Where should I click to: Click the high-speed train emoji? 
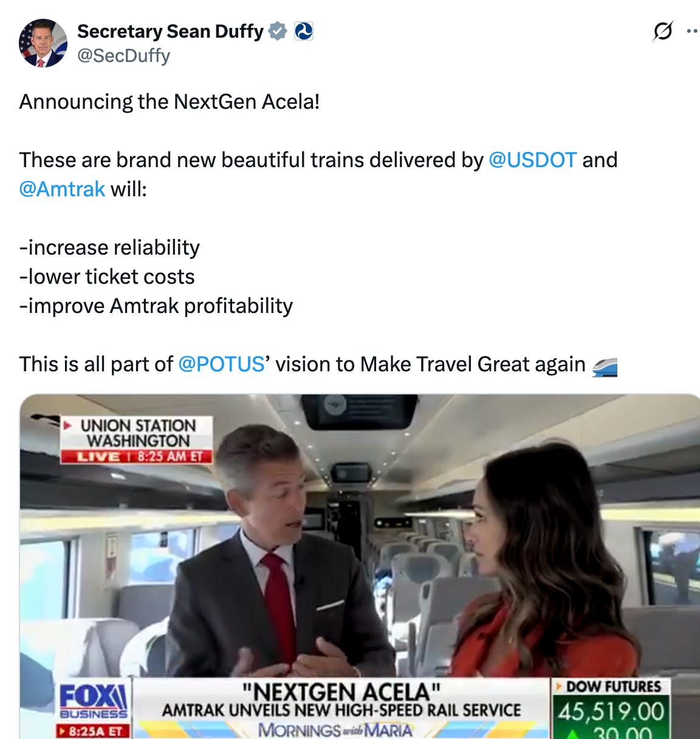pos(604,366)
